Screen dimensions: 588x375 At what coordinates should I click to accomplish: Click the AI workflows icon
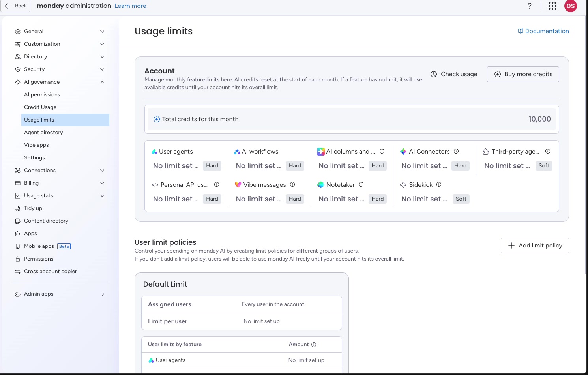(237, 152)
